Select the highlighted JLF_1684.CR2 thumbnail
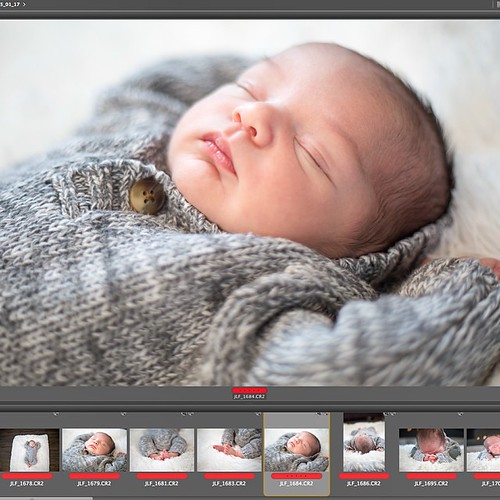This screenshot has height=500, width=500. coord(296,450)
